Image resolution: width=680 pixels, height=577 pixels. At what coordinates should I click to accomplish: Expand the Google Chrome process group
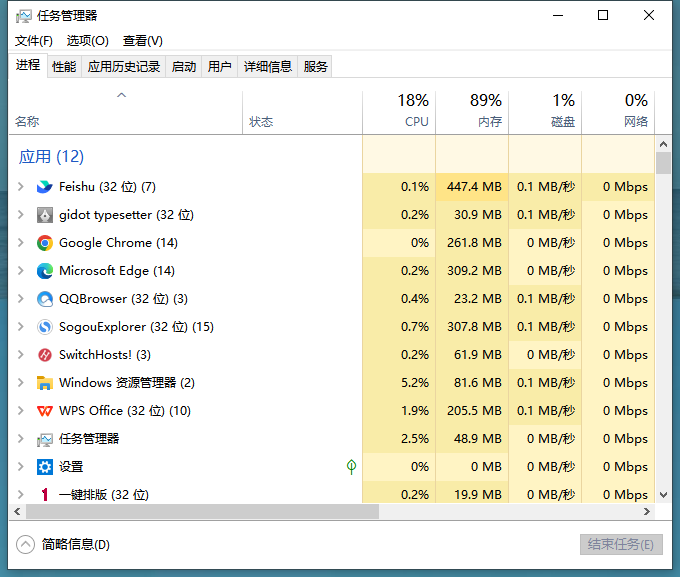pos(20,243)
